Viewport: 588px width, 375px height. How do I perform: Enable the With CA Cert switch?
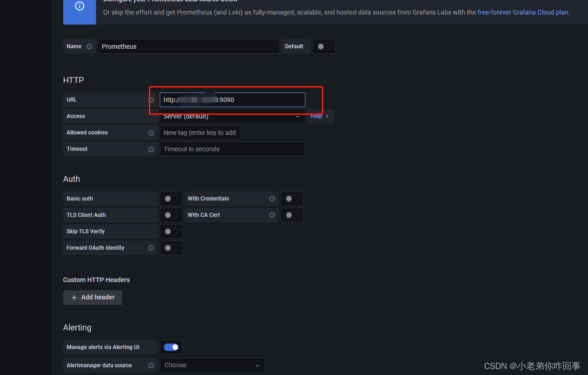point(292,215)
